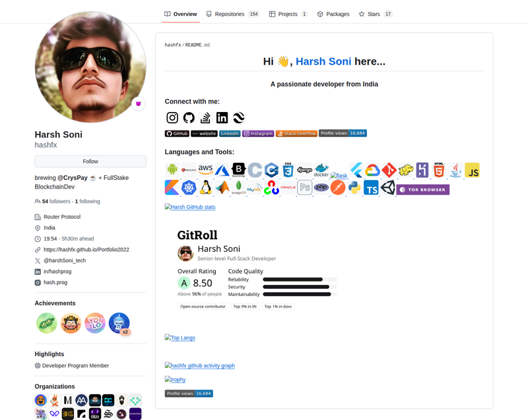This screenshot has height=420, width=528.
Task: Open the @harshSoni_tech X profile link
Action: click(65, 260)
